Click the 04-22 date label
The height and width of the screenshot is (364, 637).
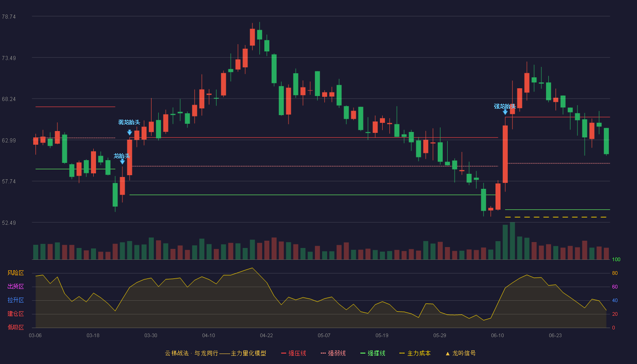click(266, 335)
